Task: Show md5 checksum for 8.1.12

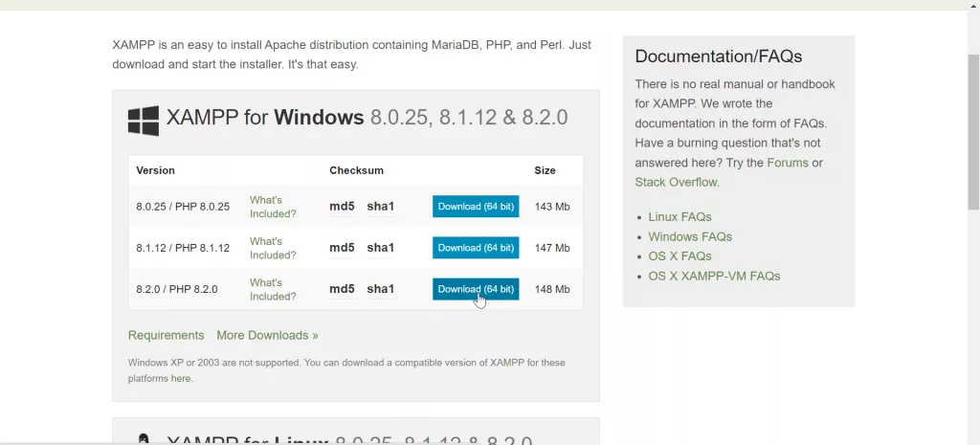Action: tap(342, 248)
